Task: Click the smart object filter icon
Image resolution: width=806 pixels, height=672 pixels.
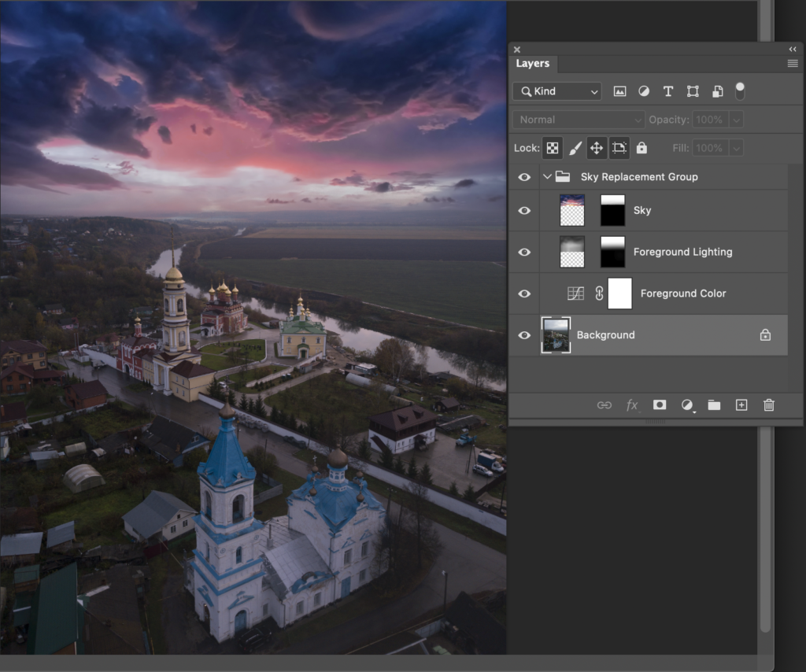Action: pos(717,91)
